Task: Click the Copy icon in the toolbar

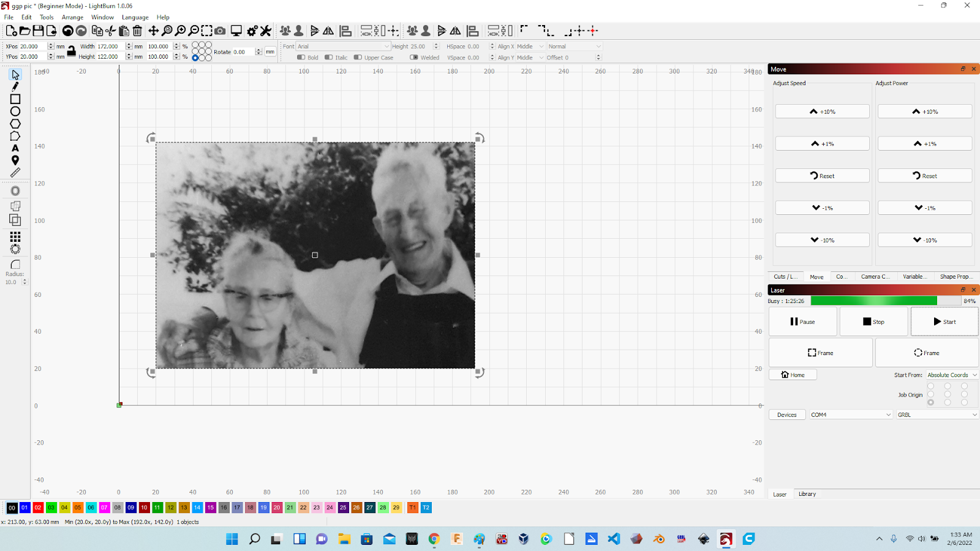Action: tap(97, 31)
